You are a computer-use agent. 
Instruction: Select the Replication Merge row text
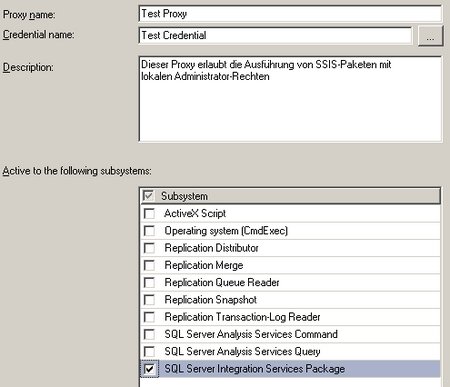(204, 265)
